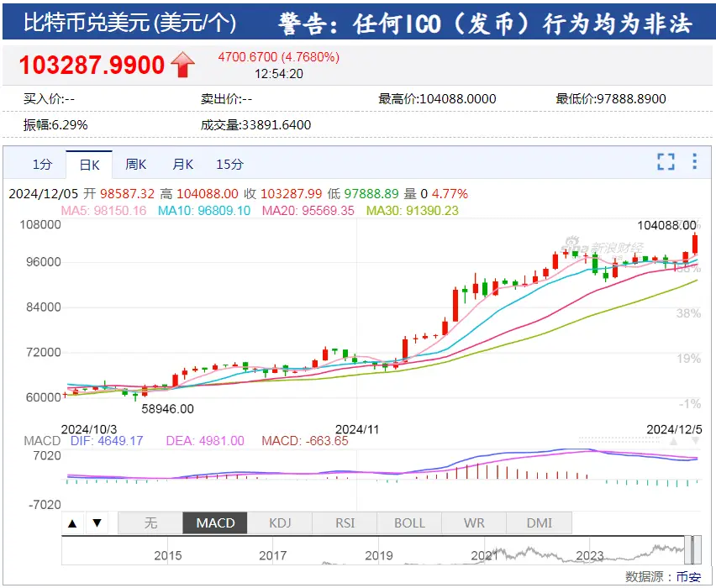Select the 无 (none) indicator option

(150, 523)
